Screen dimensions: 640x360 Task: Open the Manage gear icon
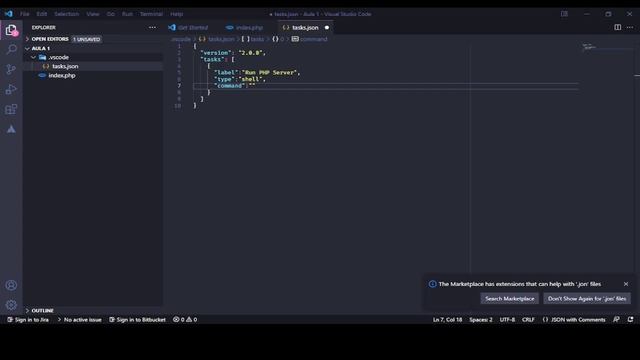coord(11,304)
